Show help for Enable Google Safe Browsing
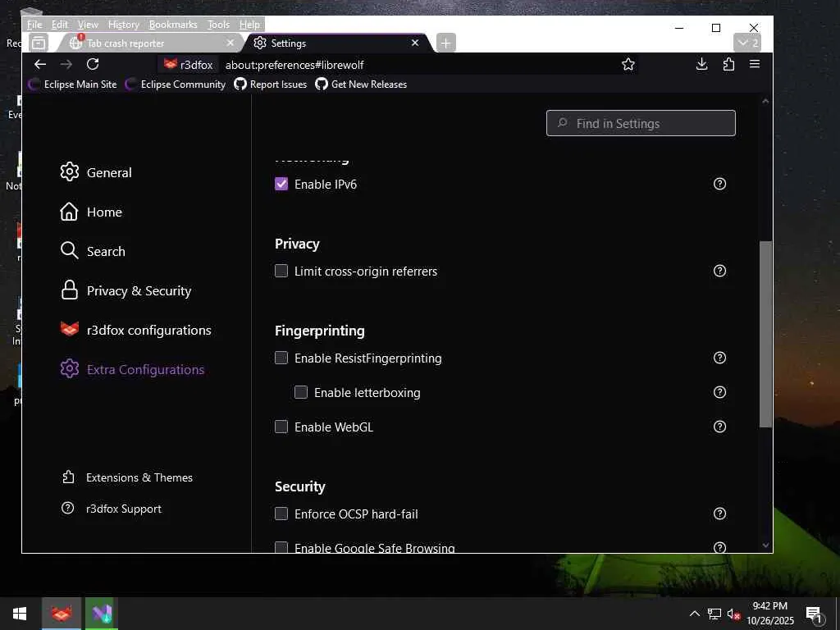840x630 pixels. (x=719, y=547)
